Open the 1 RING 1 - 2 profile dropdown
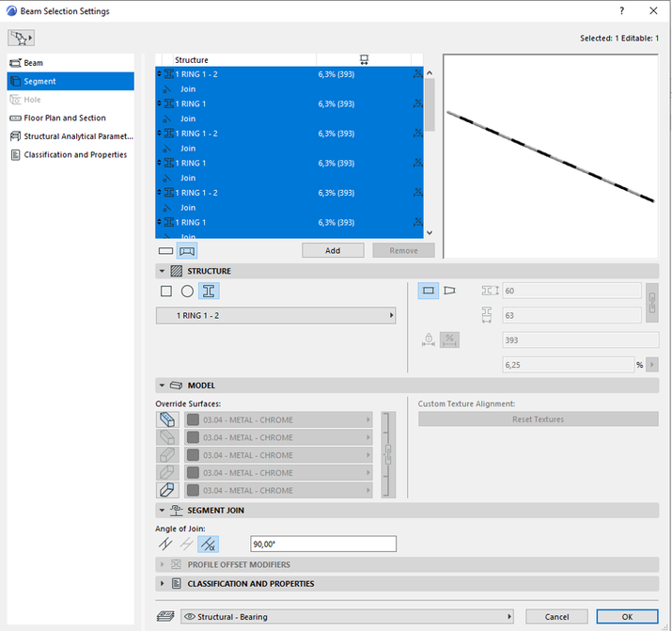Image resolution: width=672 pixels, height=631 pixels. point(275,316)
